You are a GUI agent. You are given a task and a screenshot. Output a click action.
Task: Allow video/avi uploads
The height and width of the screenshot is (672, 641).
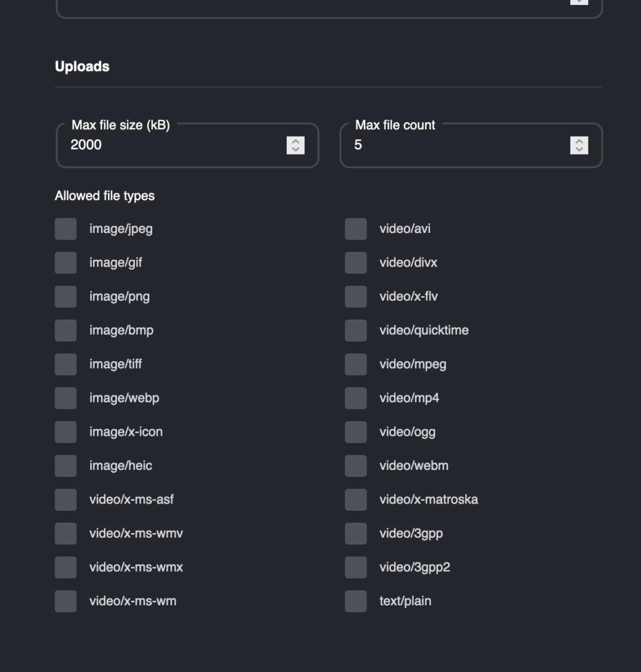tap(355, 229)
